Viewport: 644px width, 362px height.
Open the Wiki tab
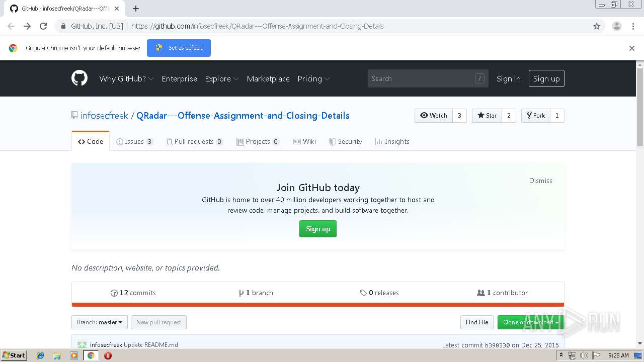click(x=304, y=141)
